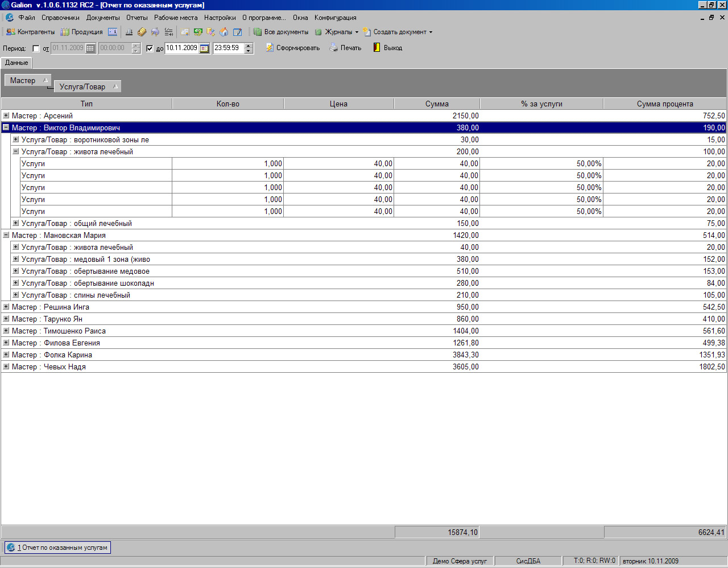Expand Услуга/Товар : общий лечебный

click(x=16, y=223)
